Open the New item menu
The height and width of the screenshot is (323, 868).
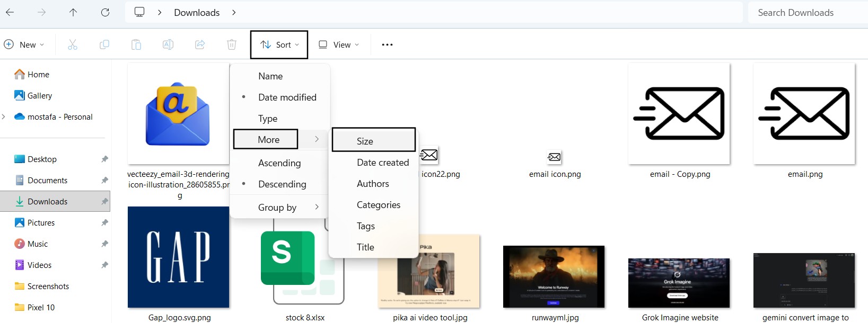tap(24, 44)
